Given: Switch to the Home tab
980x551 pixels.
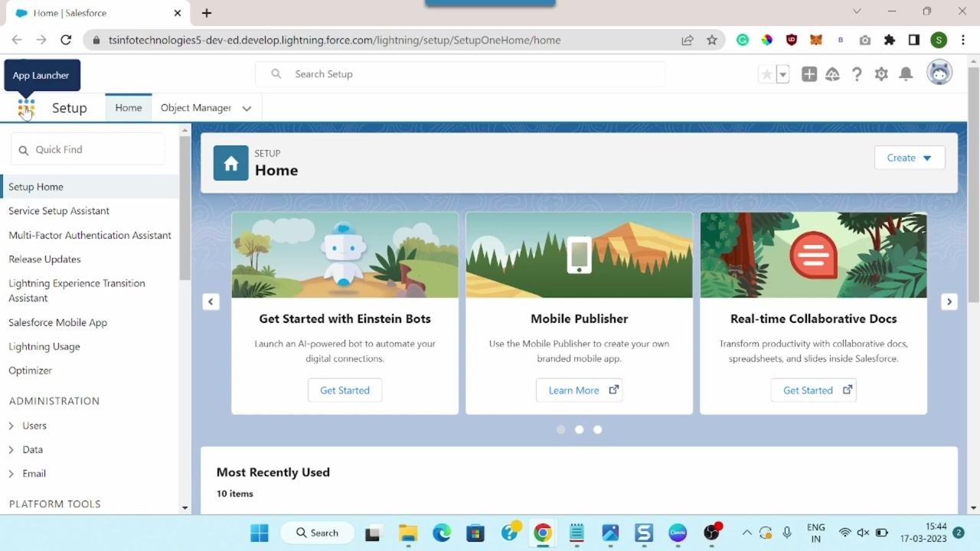Looking at the screenshot, I should 129,108.
